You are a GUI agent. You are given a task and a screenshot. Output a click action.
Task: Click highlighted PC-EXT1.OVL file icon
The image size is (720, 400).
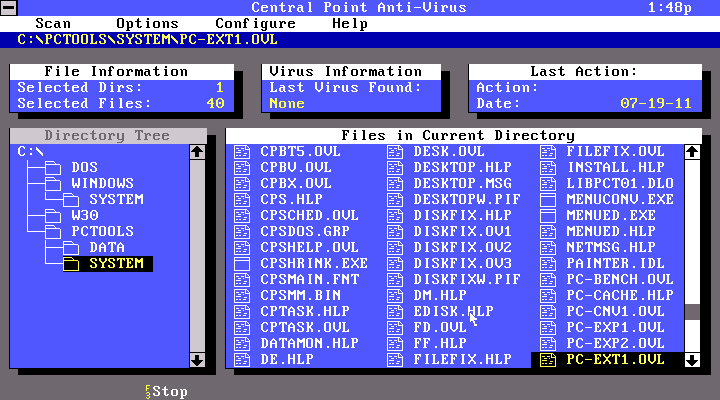click(548, 360)
